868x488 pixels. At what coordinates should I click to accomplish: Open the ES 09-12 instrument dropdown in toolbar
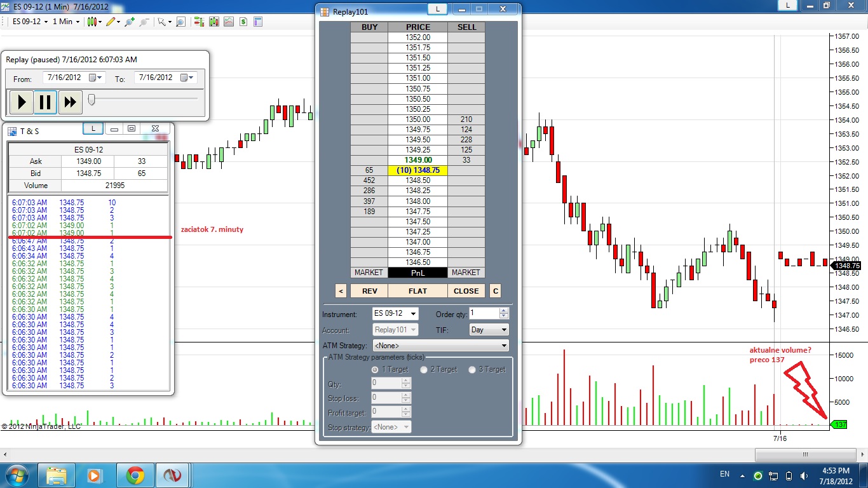click(x=30, y=22)
